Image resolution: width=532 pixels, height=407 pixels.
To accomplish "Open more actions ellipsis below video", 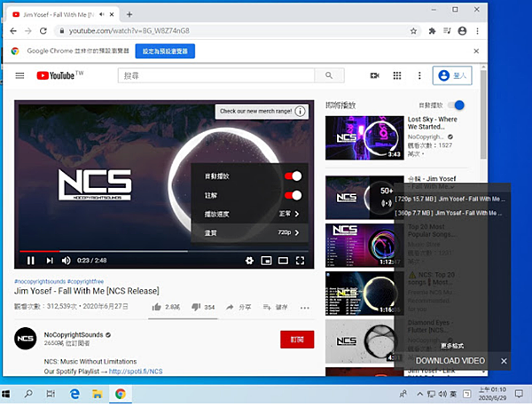I will tap(305, 308).
